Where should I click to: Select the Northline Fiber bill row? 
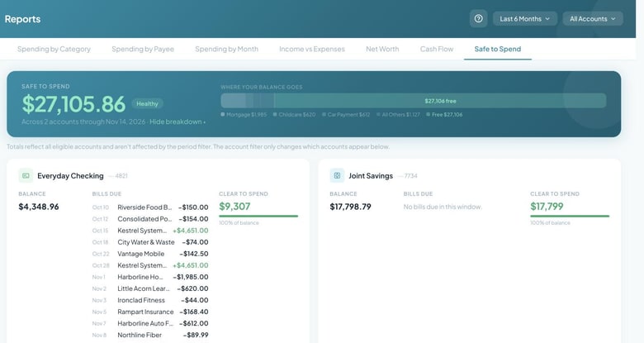click(150, 335)
